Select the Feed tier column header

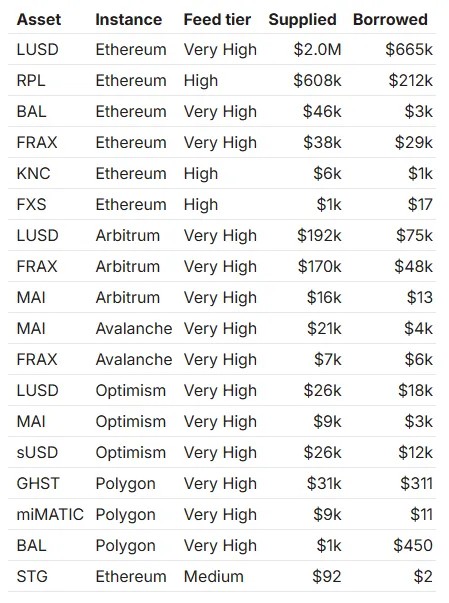[217, 20]
